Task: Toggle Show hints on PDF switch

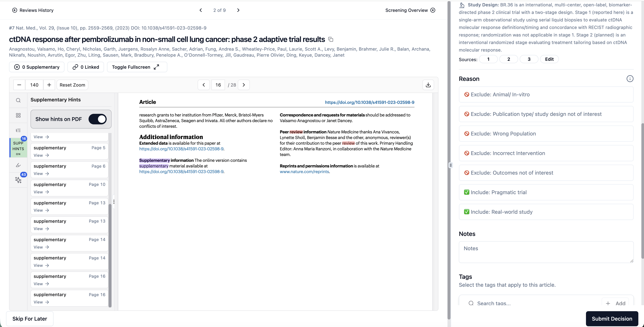Action: pos(97,119)
